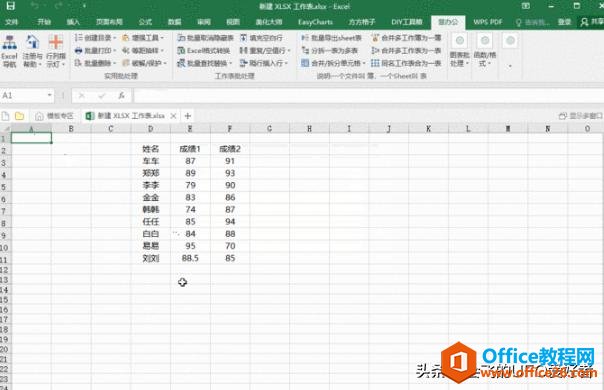The width and height of the screenshot is (604, 390).
Task: Click Excel格式转换 tool
Action: pos(204,50)
